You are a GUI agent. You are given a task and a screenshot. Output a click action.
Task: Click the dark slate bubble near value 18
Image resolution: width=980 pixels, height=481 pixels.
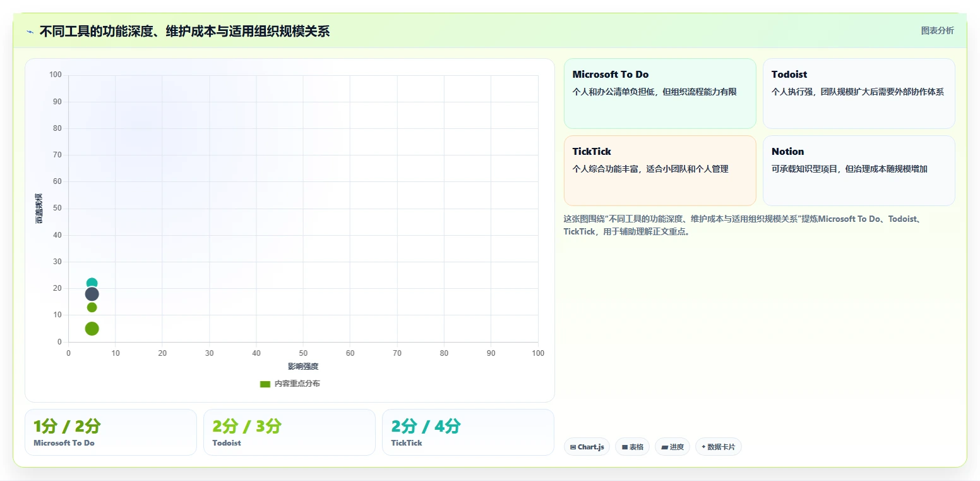pos(92,294)
